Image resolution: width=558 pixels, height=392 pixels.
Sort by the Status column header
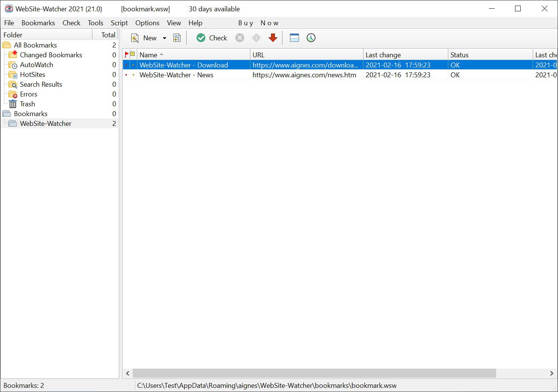(x=490, y=55)
